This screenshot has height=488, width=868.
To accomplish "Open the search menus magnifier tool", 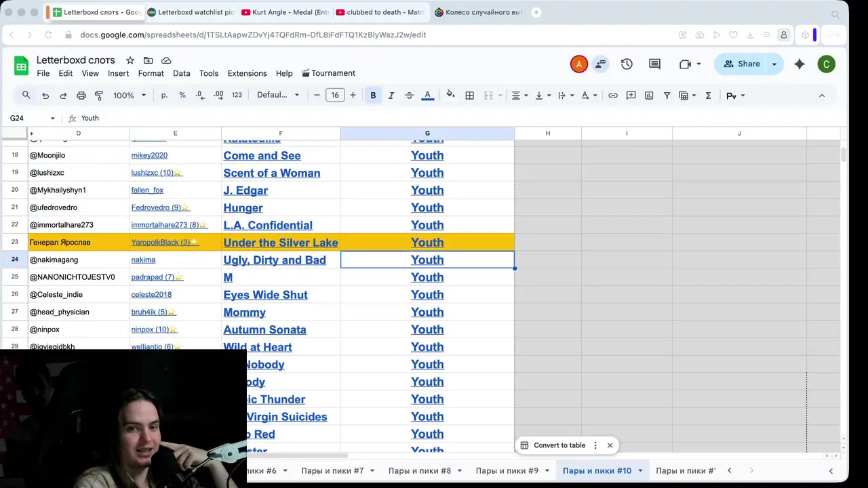I will pos(26,96).
